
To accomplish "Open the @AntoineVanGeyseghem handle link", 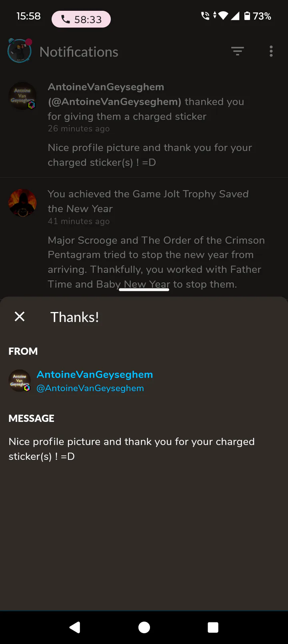I will tap(90, 388).
